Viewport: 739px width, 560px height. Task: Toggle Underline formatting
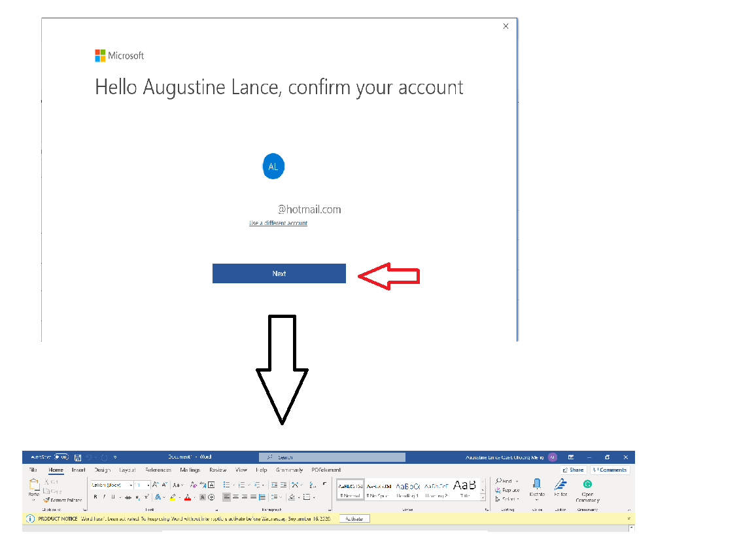(x=113, y=497)
